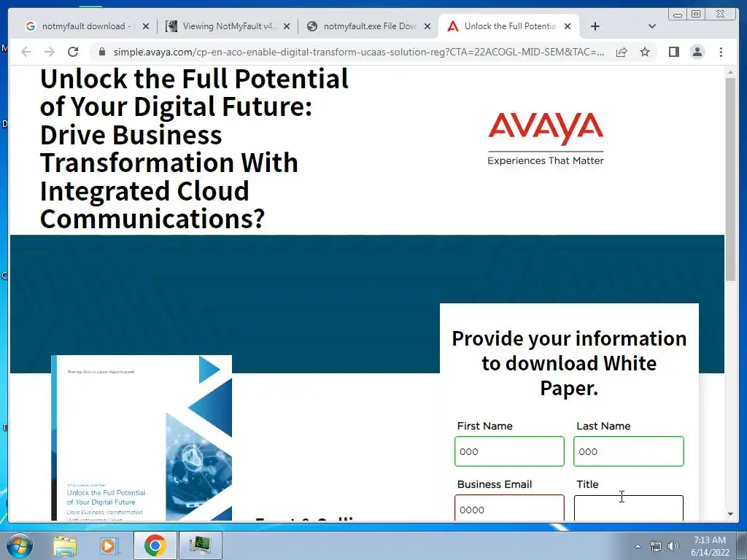Click the white paper cover thumbnail
Image resolution: width=747 pixels, height=560 pixels.
tap(142, 437)
